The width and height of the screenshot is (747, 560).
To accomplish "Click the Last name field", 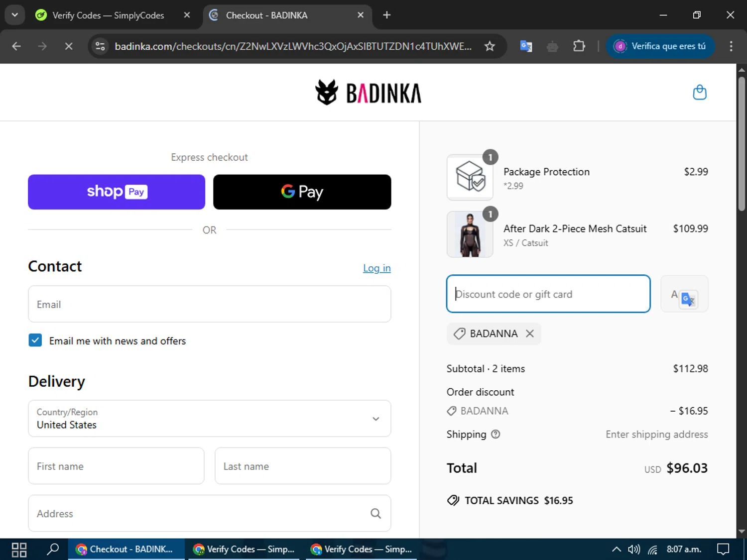I will (x=303, y=466).
